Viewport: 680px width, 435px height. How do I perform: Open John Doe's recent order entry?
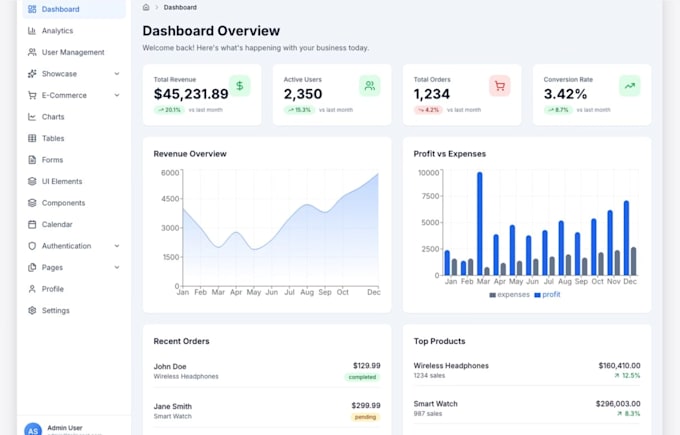point(267,371)
